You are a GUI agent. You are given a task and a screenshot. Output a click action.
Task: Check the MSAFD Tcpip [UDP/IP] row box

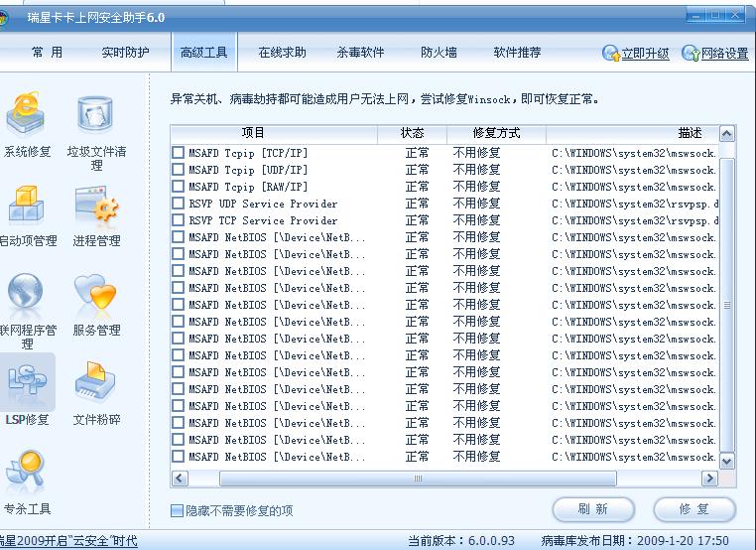pyautogui.click(x=178, y=170)
